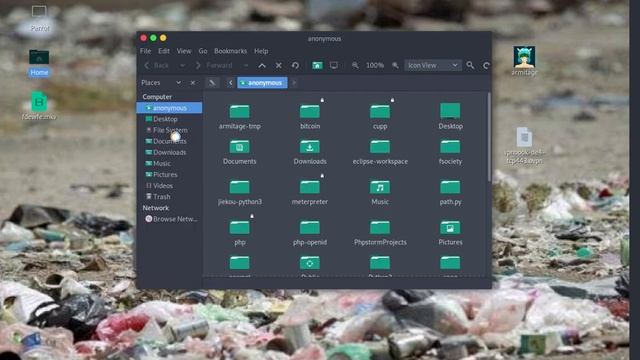Screen dimensions: 640x360
Task: Select the Pictures folder in icon view
Action: (x=450, y=233)
